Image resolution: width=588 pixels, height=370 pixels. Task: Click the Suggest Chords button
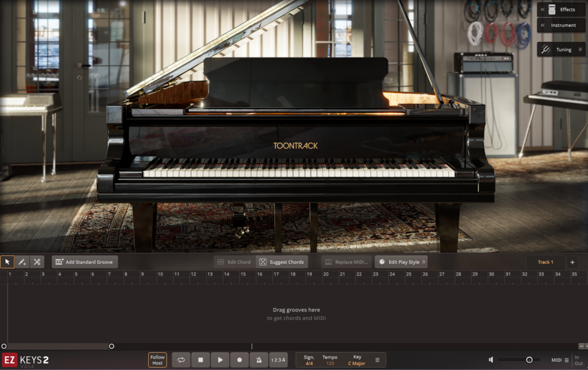pyautogui.click(x=281, y=262)
